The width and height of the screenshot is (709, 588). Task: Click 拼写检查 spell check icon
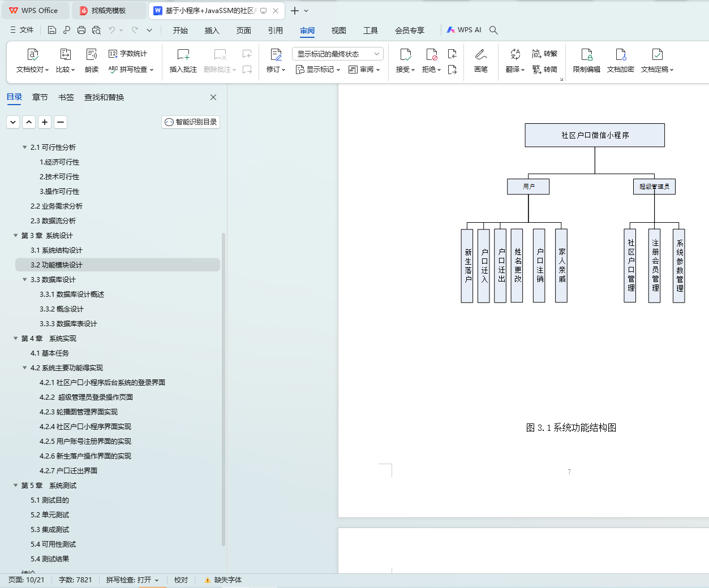(113, 70)
